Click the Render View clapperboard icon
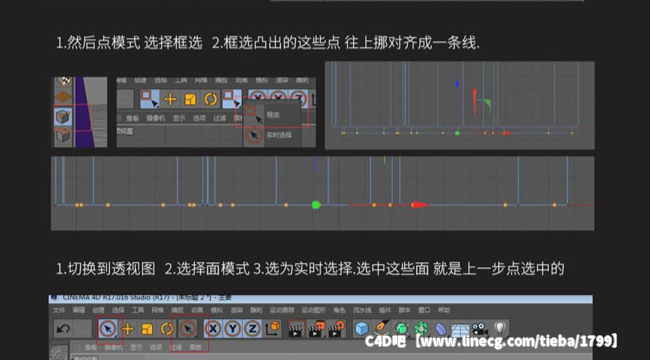 pos(296,329)
